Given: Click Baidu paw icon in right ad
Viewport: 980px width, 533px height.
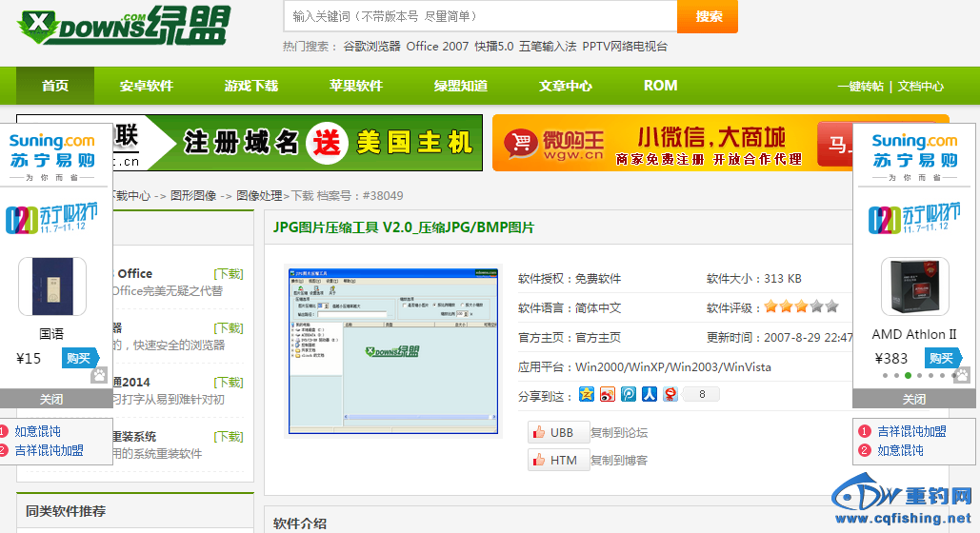Looking at the screenshot, I should coord(963,375).
